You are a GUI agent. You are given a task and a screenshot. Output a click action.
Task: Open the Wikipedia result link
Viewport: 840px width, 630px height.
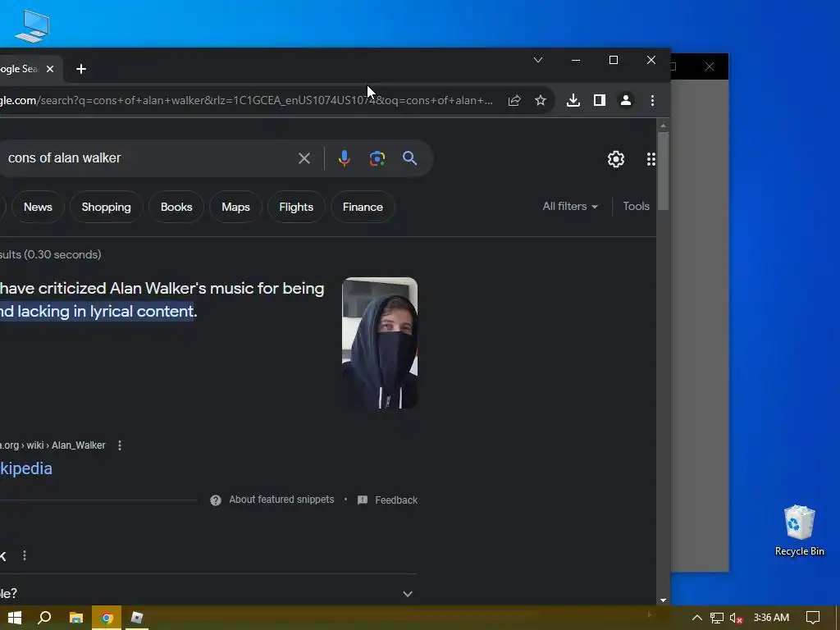pyautogui.click(x=25, y=468)
